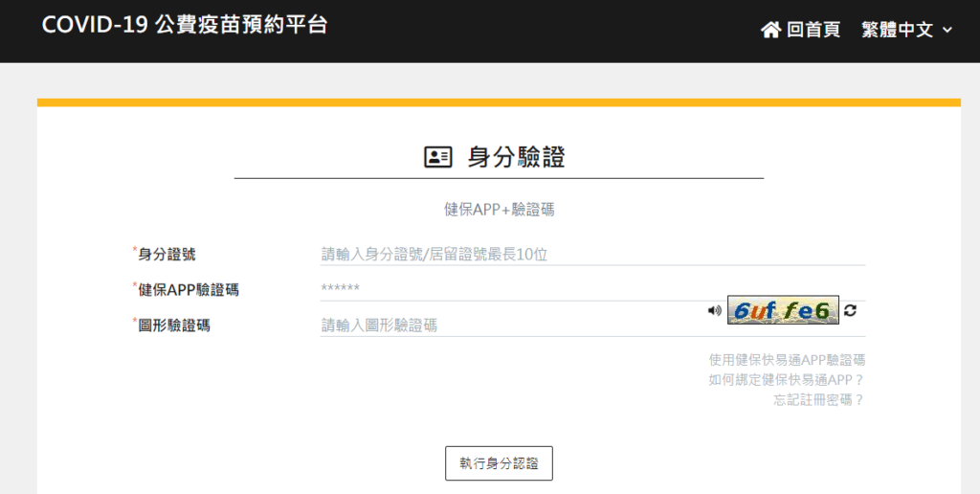Click the home icon in the header
The width and height of the screenshot is (980, 494).
click(x=770, y=30)
